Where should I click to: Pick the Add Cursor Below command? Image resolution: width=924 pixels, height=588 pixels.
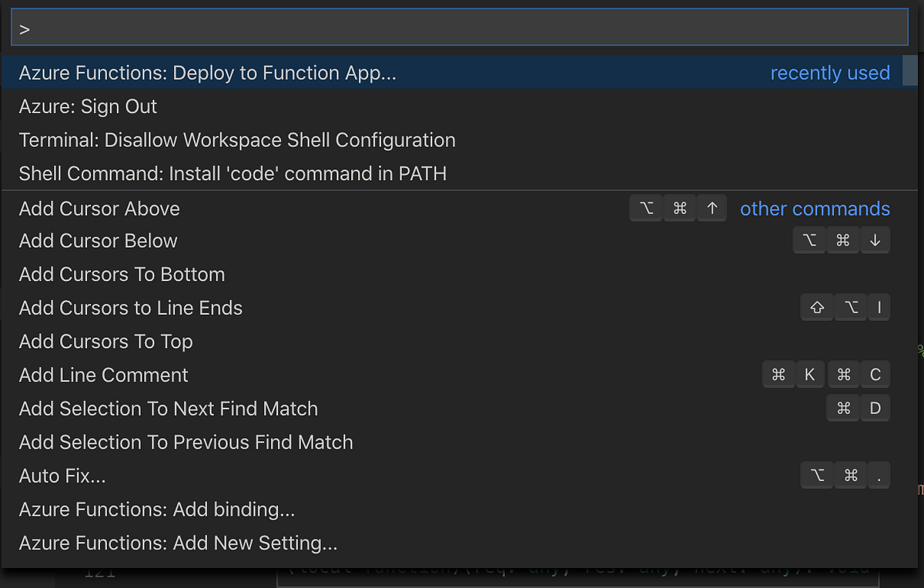(99, 241)
